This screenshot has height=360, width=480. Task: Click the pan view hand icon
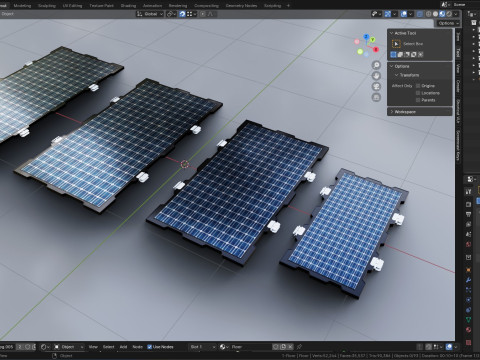[376, 76]
